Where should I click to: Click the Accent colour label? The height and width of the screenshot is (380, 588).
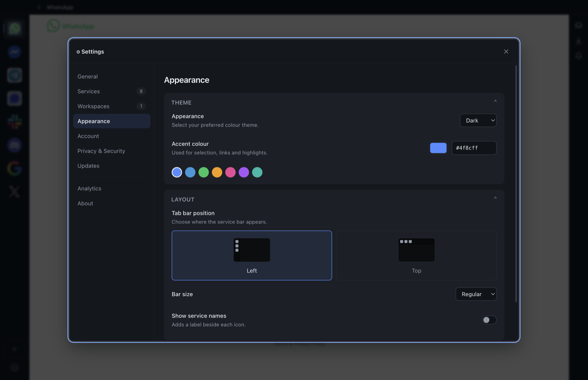(x=190, y=144)
